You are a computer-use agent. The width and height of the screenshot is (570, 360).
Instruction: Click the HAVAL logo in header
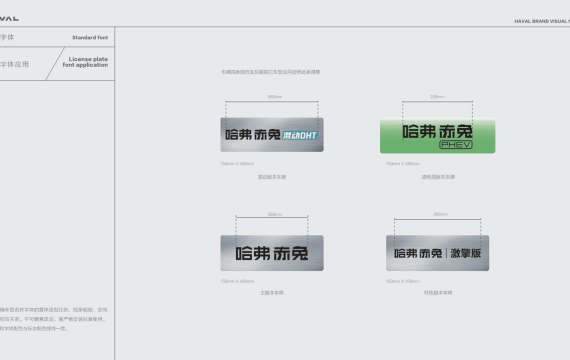(x=9, y=19)
